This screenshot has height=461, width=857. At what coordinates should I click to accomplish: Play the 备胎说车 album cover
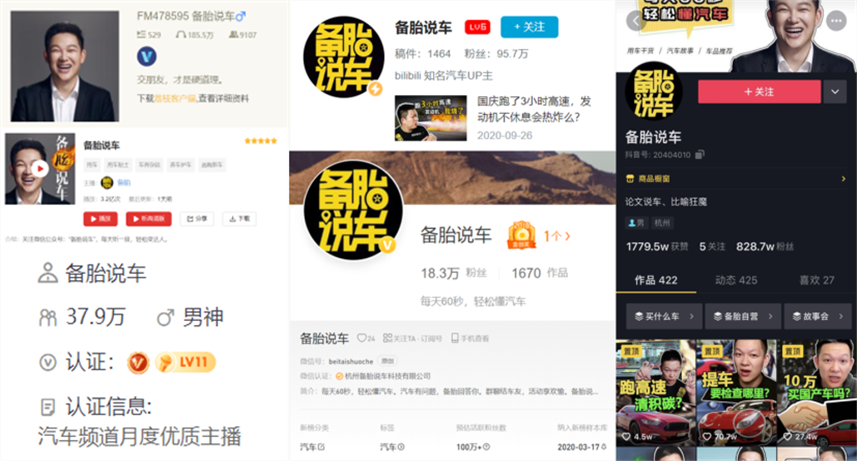(40, 168)
